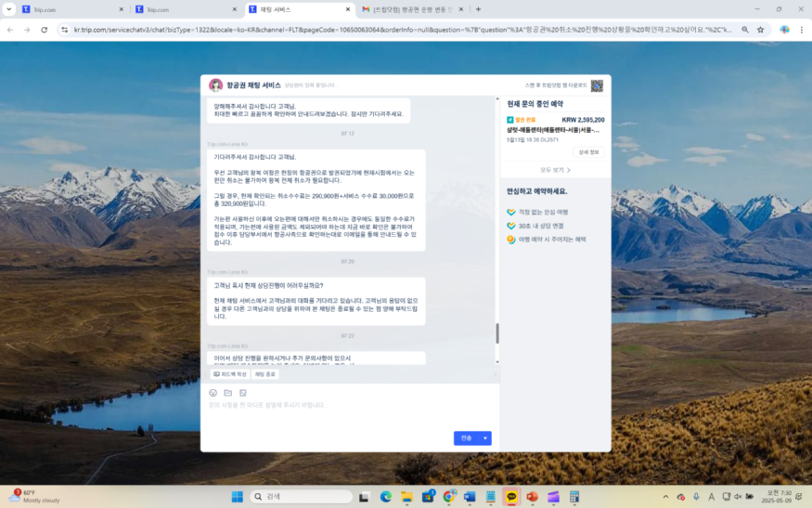Close the Gmail 트립닷컴 tab
812x508 pixels.
(461, 9)
